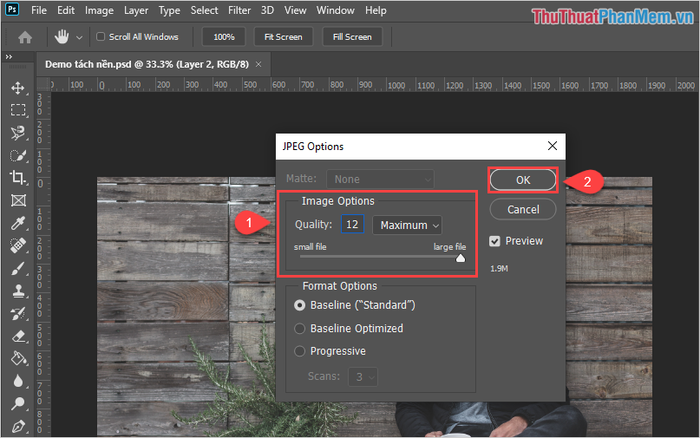Open the Quality preset Maximum dropdown
This screenshot has height=438, width=700.
(x=407, y=225)
